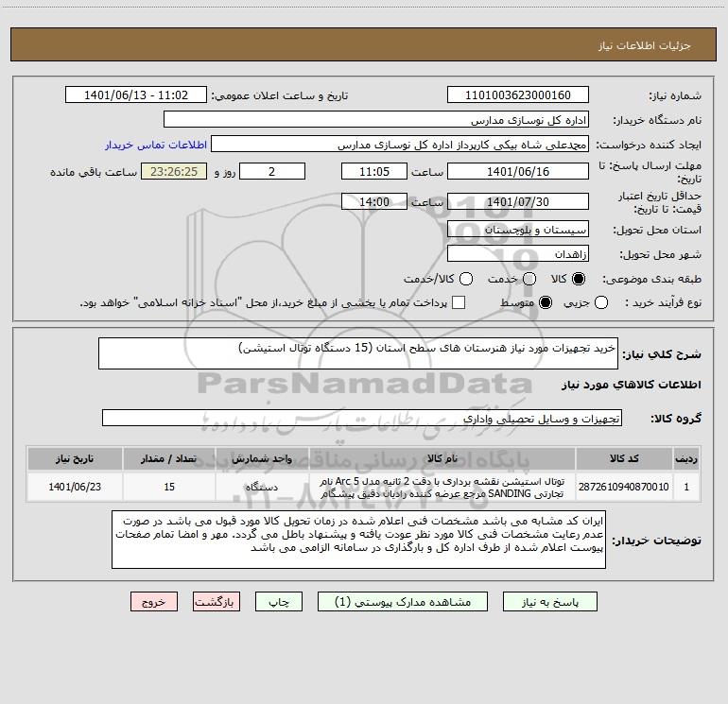Toggle the اسناد خزانه اسلامی payment checkbox
This screenshot has height=704, width=728.
[459, 302]
